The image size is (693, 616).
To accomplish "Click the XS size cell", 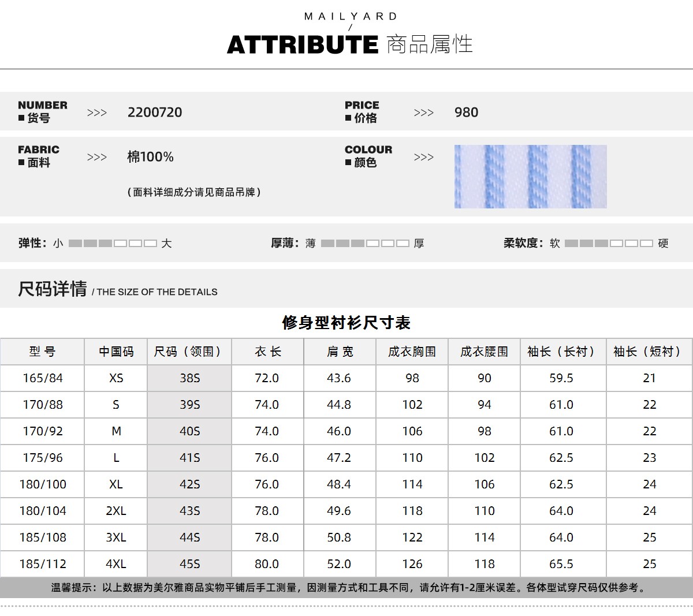I will click(x=116, y=378).
